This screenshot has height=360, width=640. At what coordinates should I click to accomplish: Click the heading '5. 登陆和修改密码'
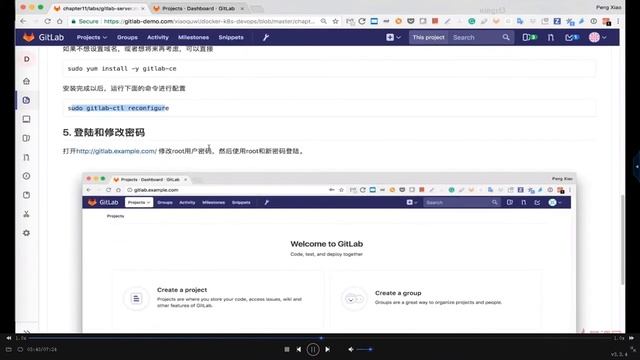click(x=104, y=132)
